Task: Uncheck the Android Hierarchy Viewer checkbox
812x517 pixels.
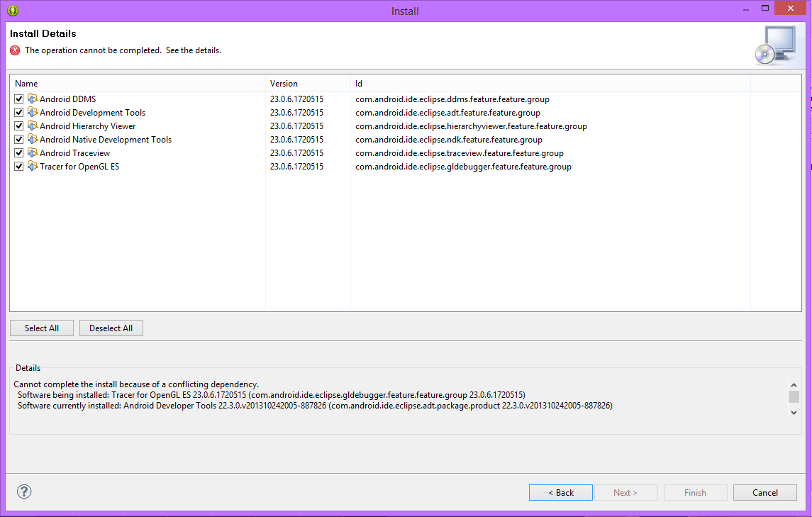Action: pos(18,126)
